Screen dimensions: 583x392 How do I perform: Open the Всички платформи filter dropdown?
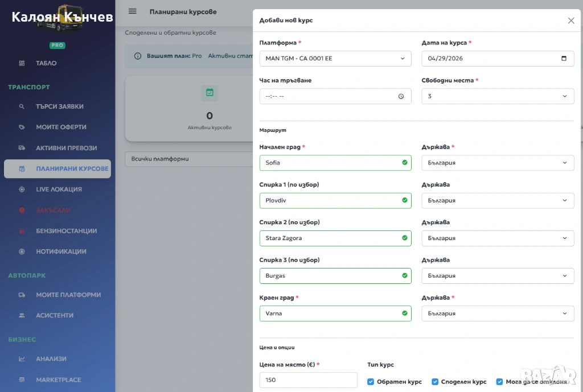tap(188, 159)
